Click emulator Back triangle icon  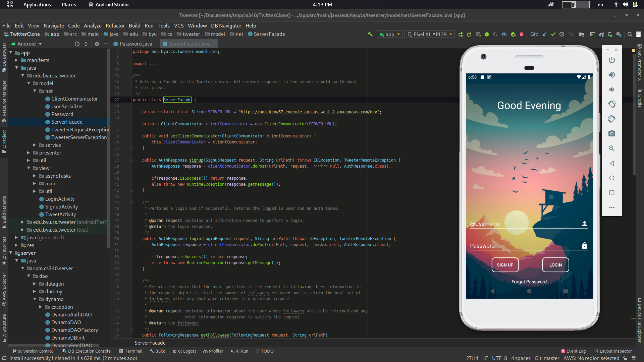coord(612,163)
